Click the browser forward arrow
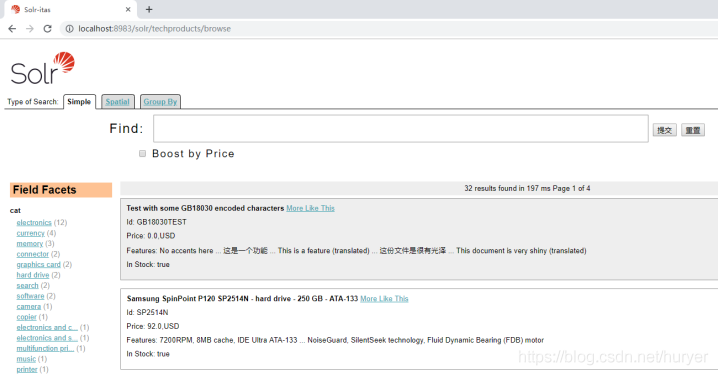 (x=30, y=28)
